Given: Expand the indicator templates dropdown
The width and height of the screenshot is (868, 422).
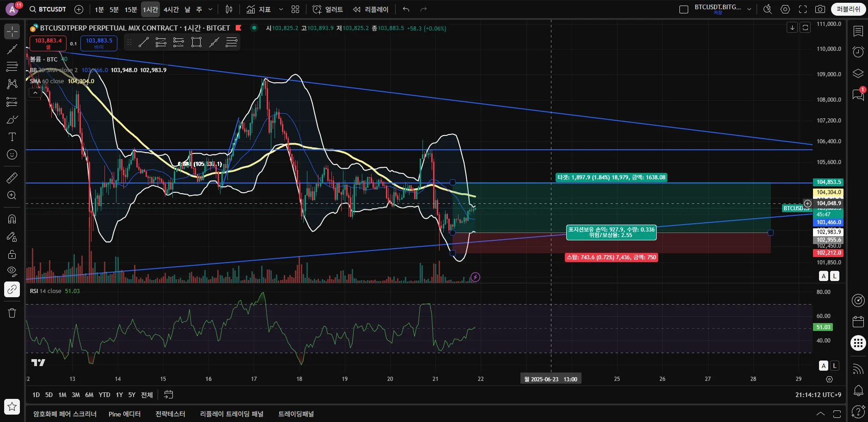Looking at the screenshot, I should (x=281, y=9).
